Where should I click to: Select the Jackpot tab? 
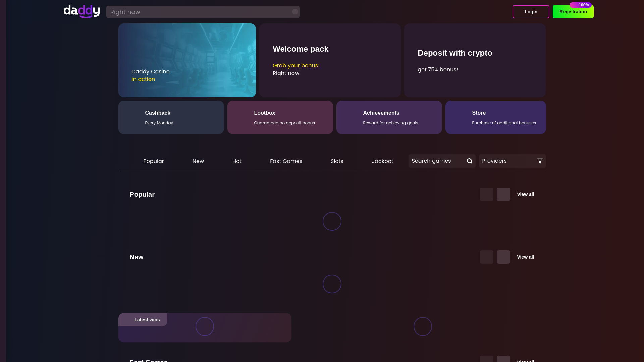(382, 161)
